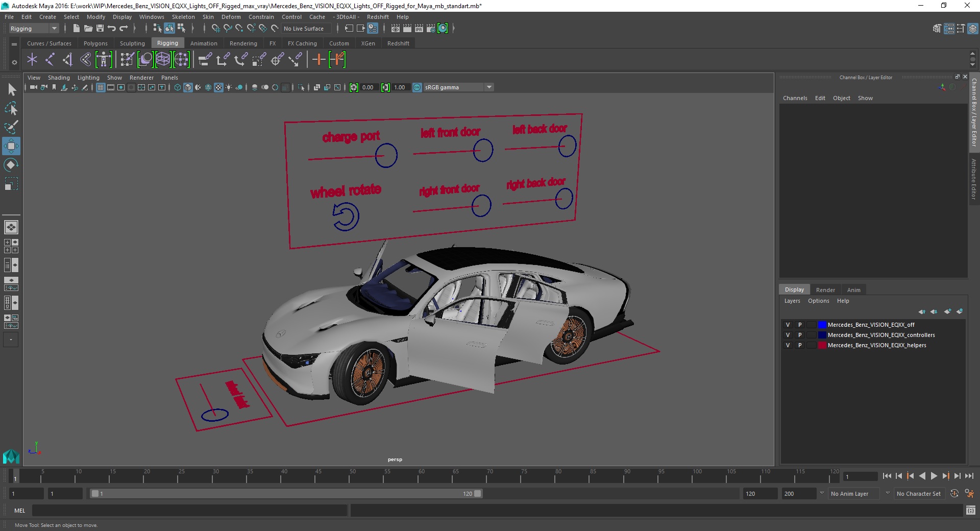Screen dimensions: 980x531
Task: Toggle playback P of Mercedes_Benz_VISION_EQXX_off layer
Action: (800, 325)
